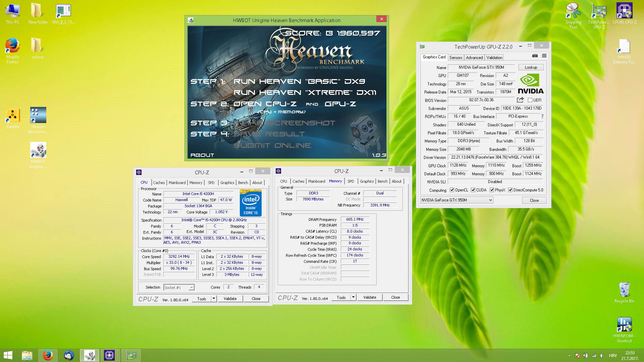
Task: Open nvinsp folder on desktop
Action: [38, 49]
